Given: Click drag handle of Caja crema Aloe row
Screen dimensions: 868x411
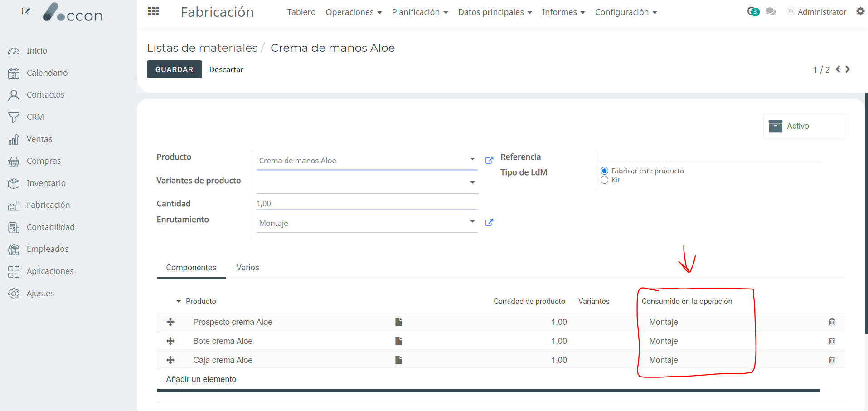Looking at the screenshot, I should coord(170,360).
